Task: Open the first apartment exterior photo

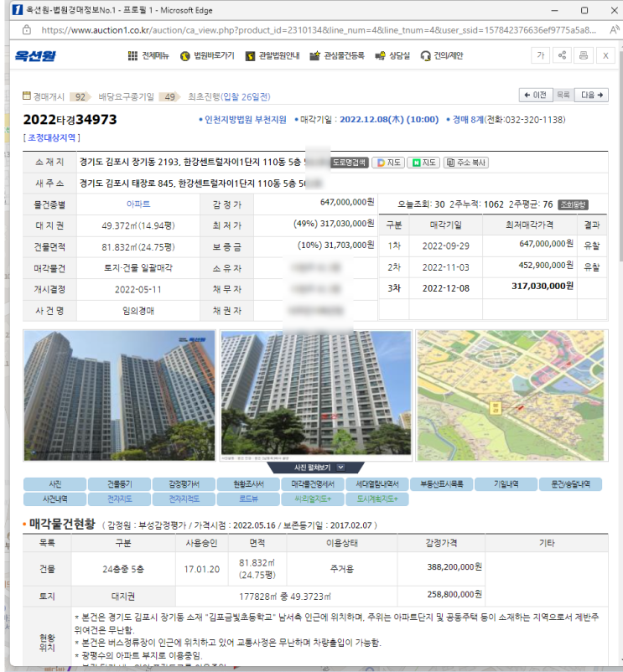Action: pos(120,395)
